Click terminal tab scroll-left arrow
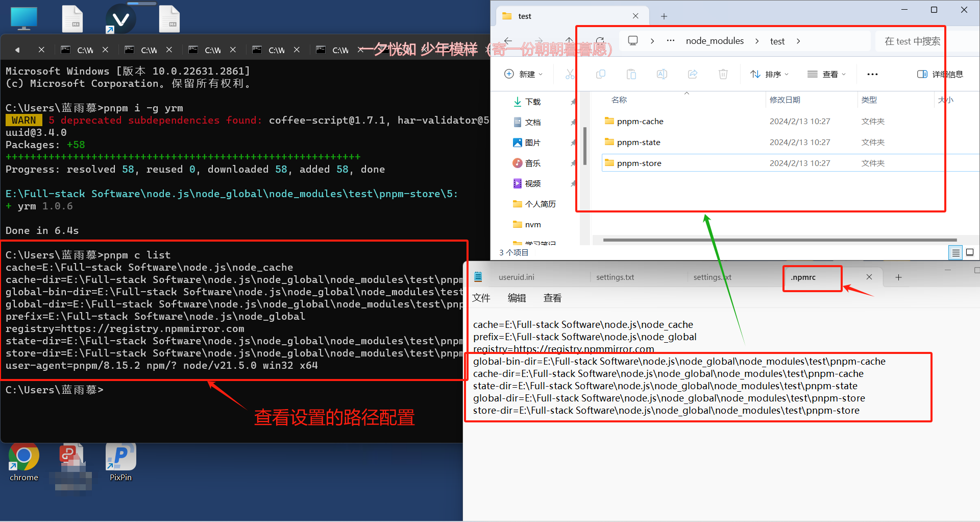This screenshot has width=980, height=522. click(17, 50)
